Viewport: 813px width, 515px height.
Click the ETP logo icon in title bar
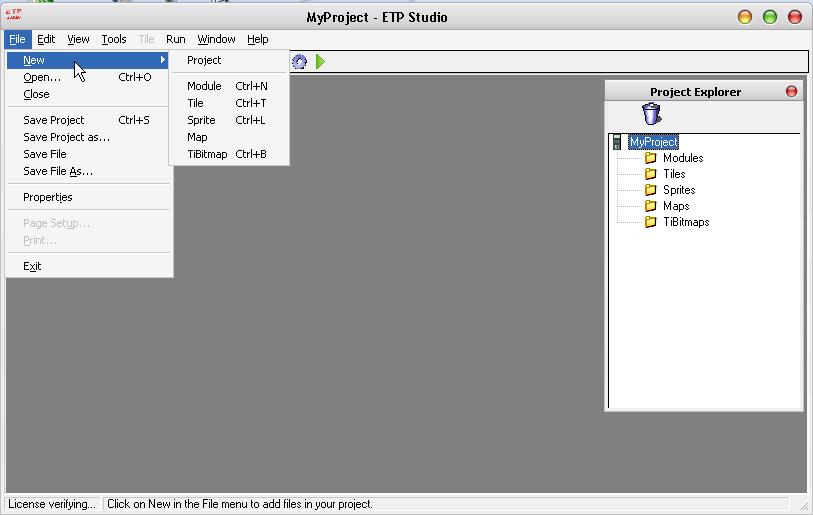click(x=13, y=14)
